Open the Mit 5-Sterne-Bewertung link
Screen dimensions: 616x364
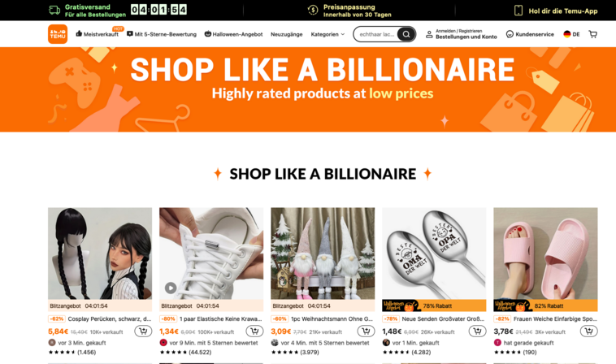(x=162, y=34)
